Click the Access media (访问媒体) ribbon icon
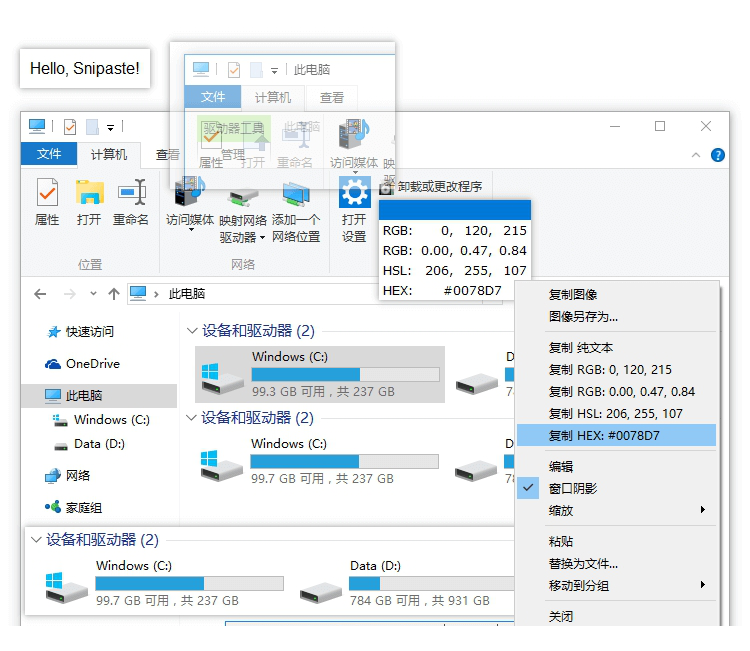 tap(188, 193)
